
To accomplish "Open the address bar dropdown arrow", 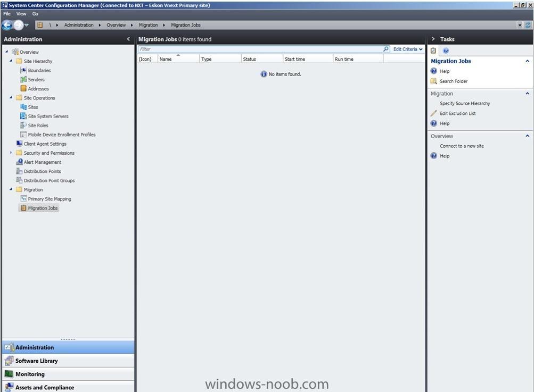I will coord(520,25).
